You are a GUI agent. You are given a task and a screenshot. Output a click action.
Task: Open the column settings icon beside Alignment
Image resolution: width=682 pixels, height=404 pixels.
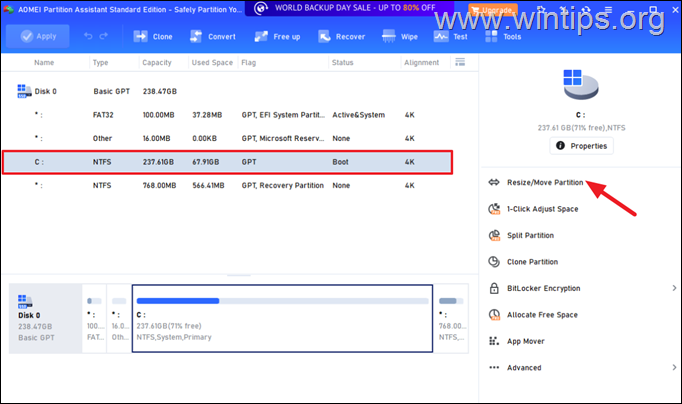[x=459, y=62]
